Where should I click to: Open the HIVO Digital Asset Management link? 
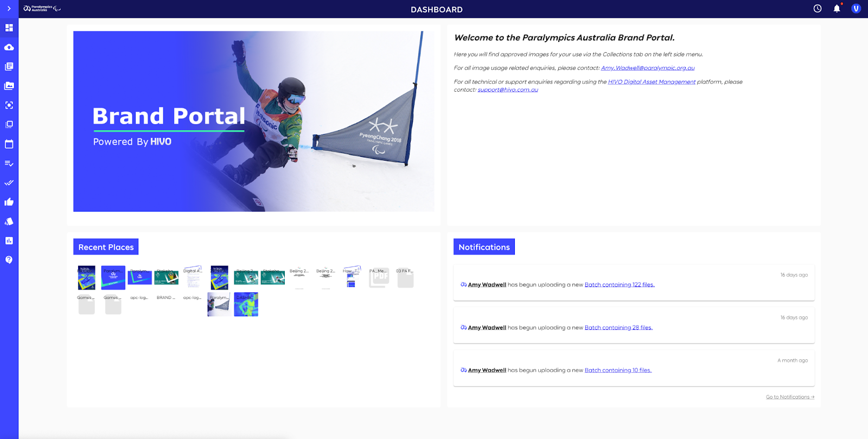[652, 82]
